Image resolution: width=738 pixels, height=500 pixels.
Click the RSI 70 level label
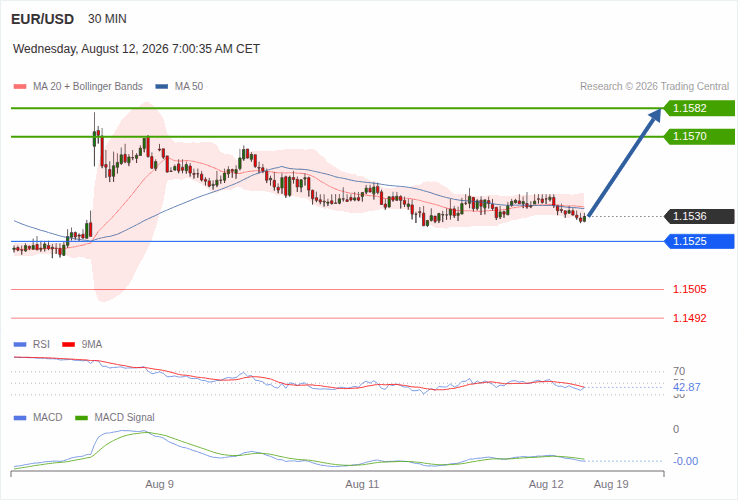tap(679, 371)
